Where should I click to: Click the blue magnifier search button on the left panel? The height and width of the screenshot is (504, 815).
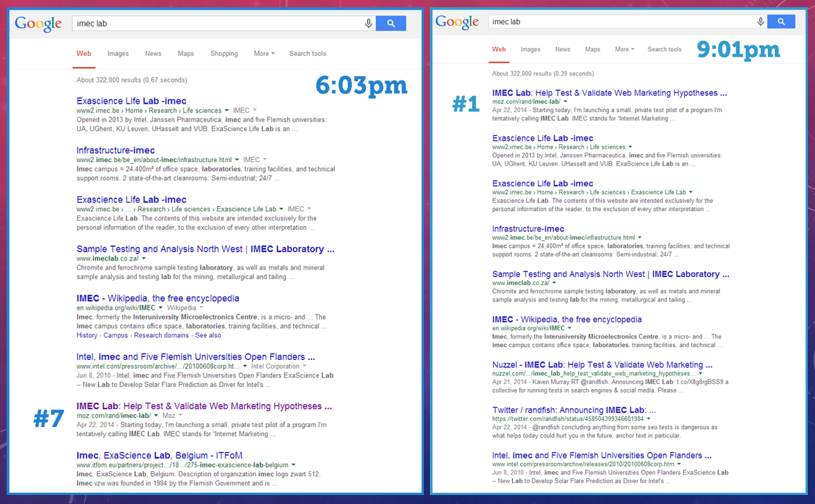tap(391, 23)
